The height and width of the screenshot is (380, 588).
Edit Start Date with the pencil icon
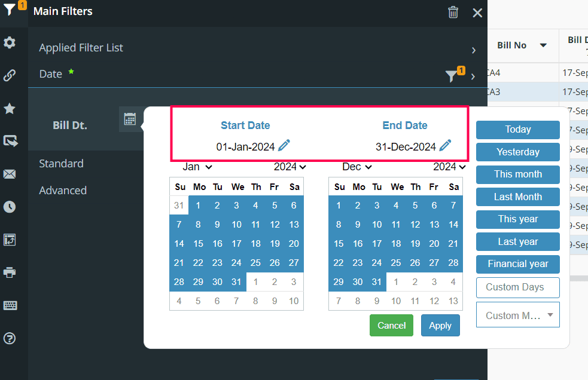(284, 145)
